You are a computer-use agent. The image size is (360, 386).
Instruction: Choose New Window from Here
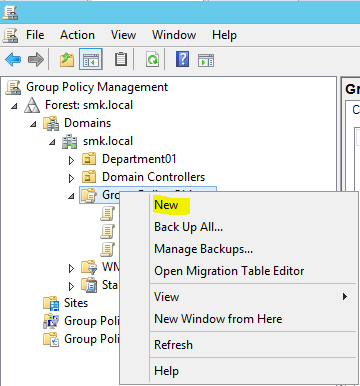coord(218,319)
